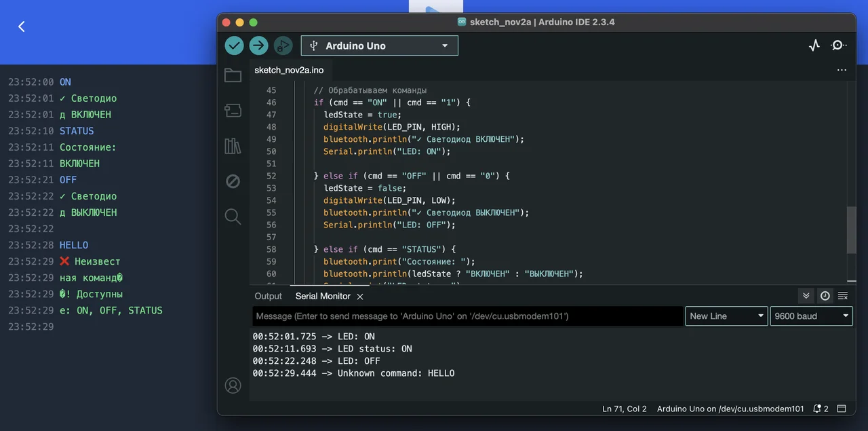This screenshot has height=431, width=868.
Task: Upload the sketch with the arrow button
Action: click(258, 45)
